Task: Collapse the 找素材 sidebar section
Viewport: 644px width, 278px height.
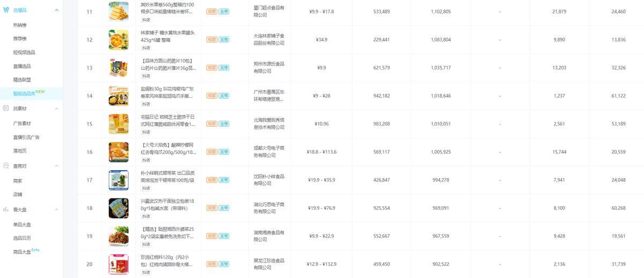Action: (x=56, y=108)
